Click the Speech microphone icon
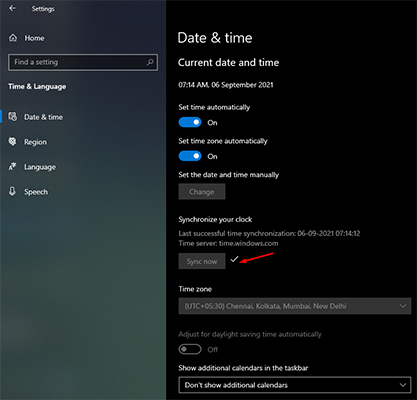This screenshot has width=417, height=400. [13, 192]
